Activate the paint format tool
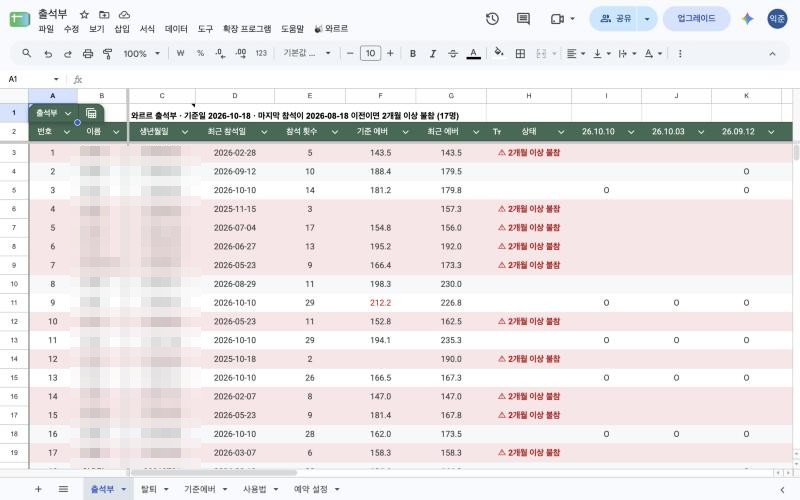The height and width of the screenshot is (500, 800). pos(108,53)
